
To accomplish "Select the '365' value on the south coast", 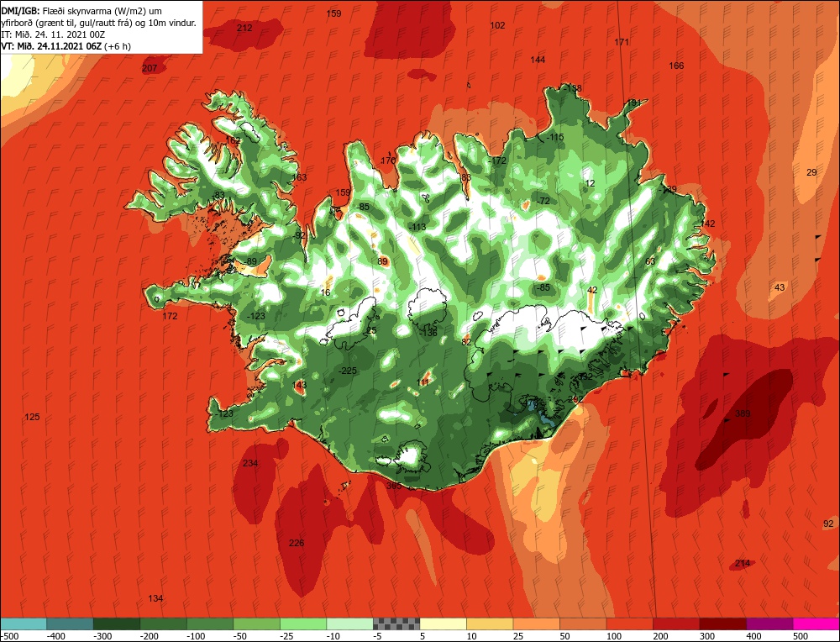I will click(394, 486).
